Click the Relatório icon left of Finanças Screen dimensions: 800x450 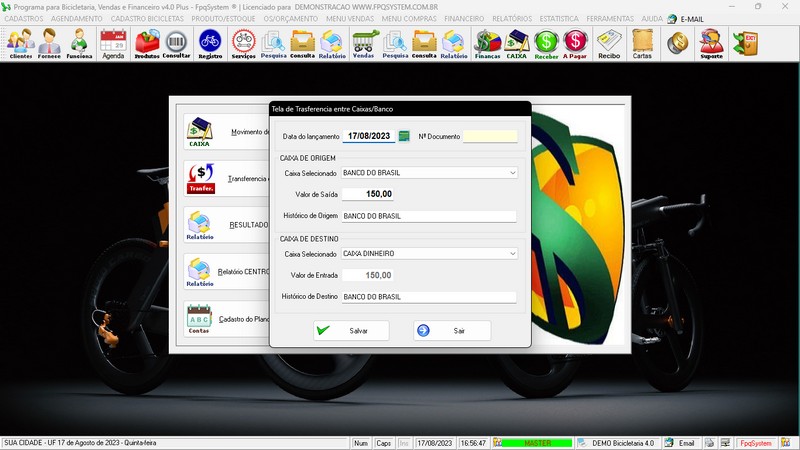tap(454, 43)
